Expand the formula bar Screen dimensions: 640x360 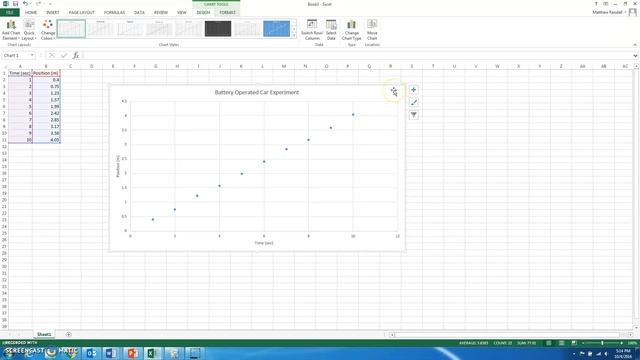(635, 56)
